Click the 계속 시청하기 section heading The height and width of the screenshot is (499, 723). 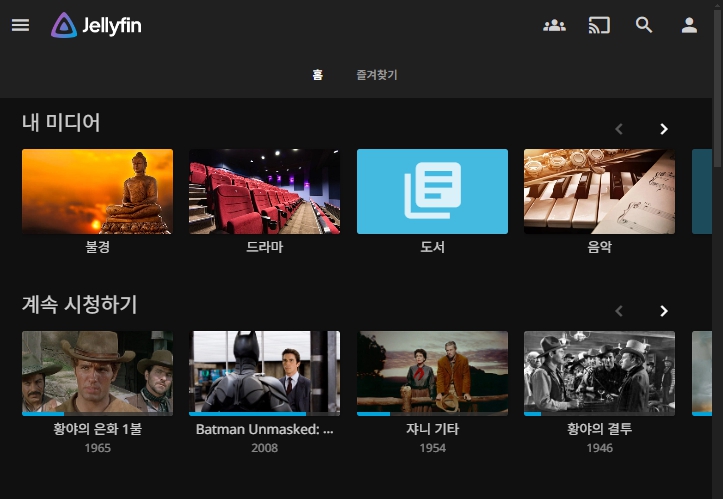[x=79, y=305]
